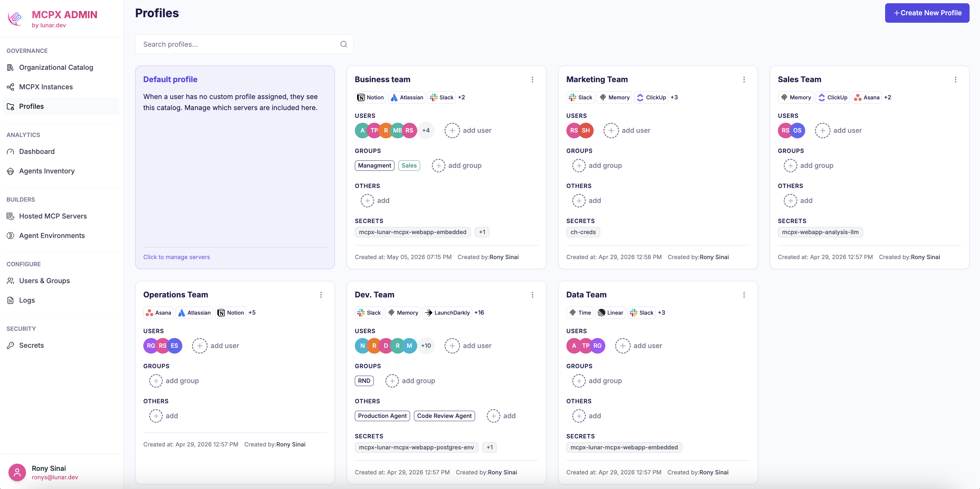Open Agent Environments

(61, 235)
